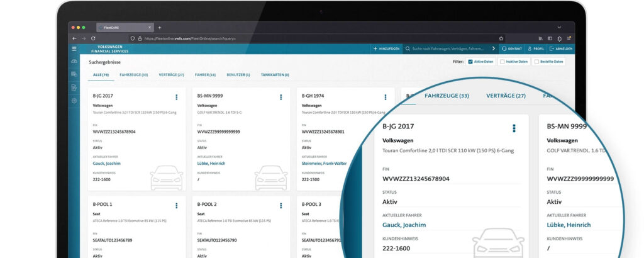Open driver Steinmeier, Frank-Walter link

[x=323, y=164]
